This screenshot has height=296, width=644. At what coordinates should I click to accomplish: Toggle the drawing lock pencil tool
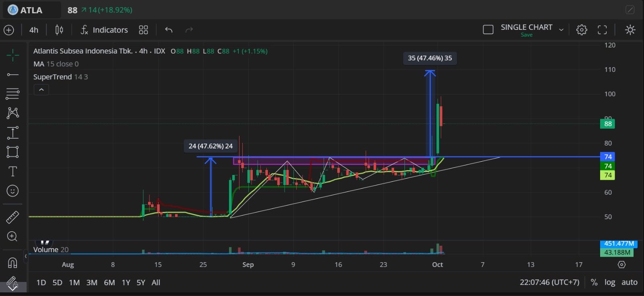pyautogui.click(x=12, y=283)
